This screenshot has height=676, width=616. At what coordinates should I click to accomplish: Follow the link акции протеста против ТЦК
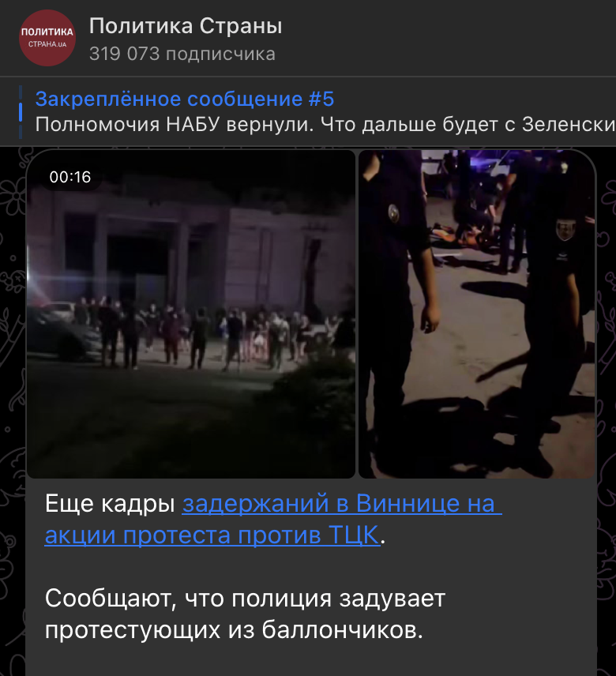[212, 535]
